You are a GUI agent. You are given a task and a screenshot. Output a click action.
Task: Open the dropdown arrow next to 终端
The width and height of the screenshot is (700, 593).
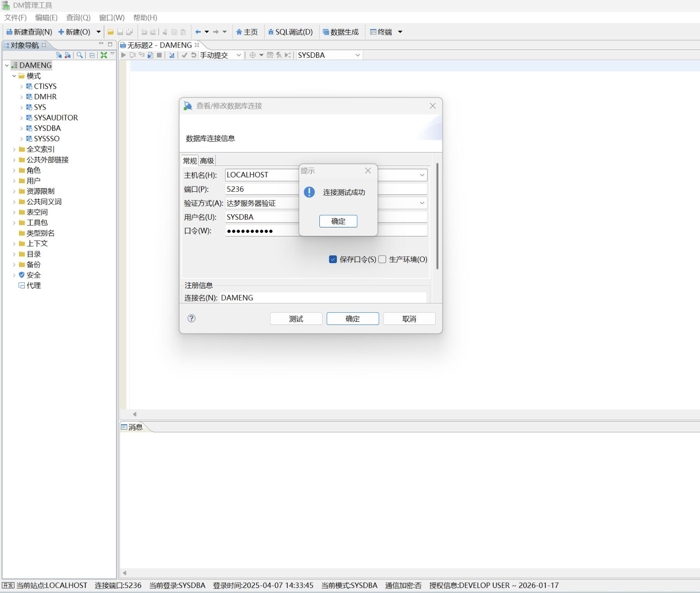(400, 32)
